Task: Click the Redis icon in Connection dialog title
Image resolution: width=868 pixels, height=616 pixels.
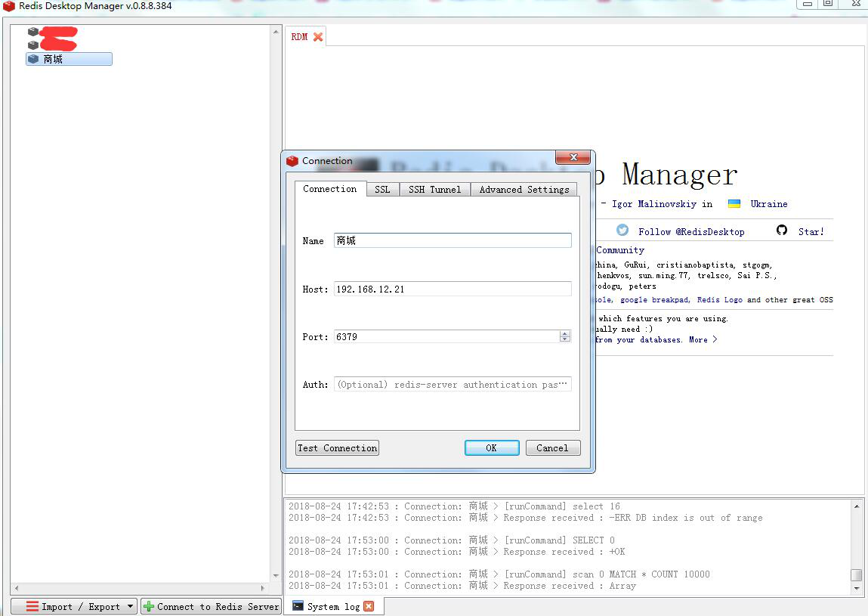Action: pos(292,161)
